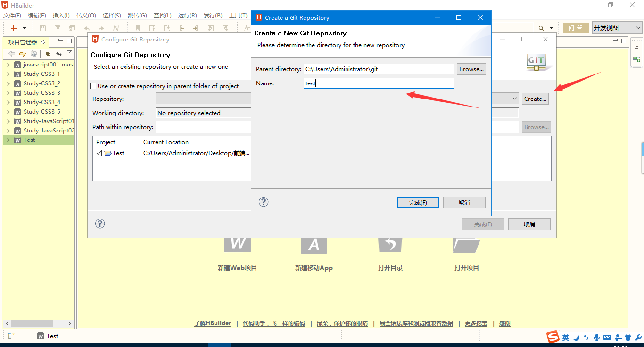Open the 文件(F) menu
This screenshot has width=644, height=347.
coord(12,16)
